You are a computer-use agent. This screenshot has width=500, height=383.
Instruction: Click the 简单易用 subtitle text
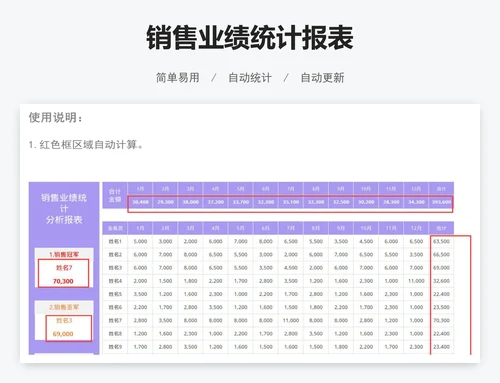point(178,78)
